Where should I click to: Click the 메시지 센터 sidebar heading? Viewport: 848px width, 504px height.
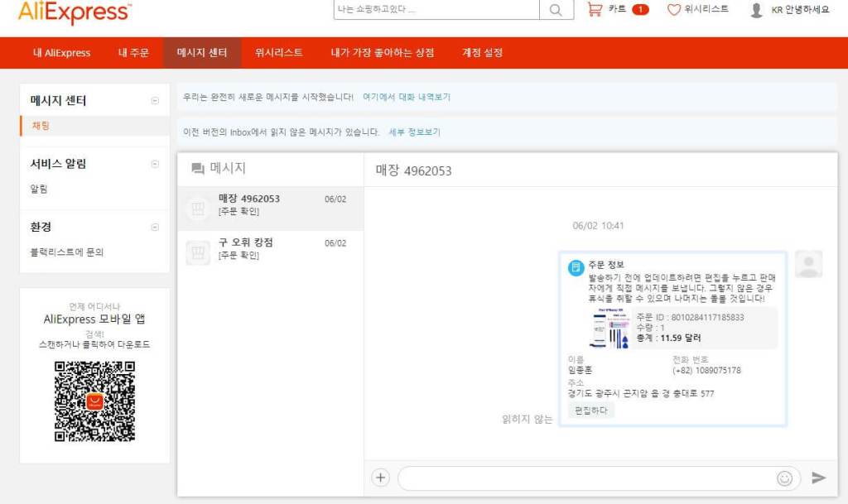point(58,100)
